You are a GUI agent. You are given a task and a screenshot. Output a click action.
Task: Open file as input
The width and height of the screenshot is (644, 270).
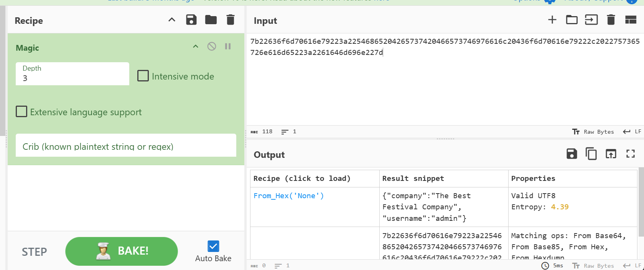point(591,20)
